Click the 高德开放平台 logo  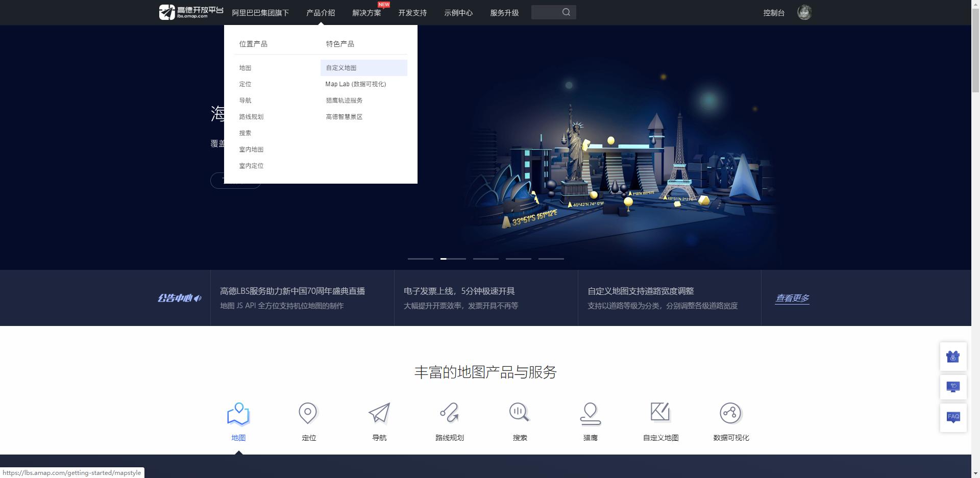tap(190, 12)
